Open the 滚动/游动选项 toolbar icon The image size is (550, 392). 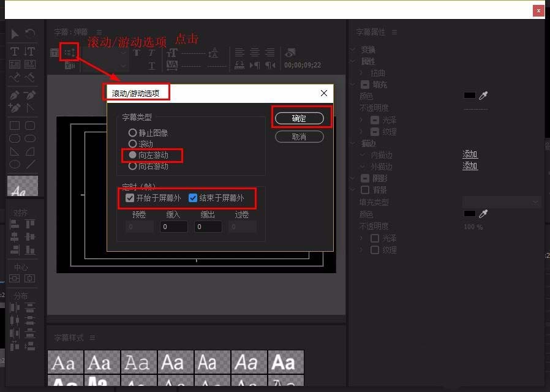(x=69, y=51)
